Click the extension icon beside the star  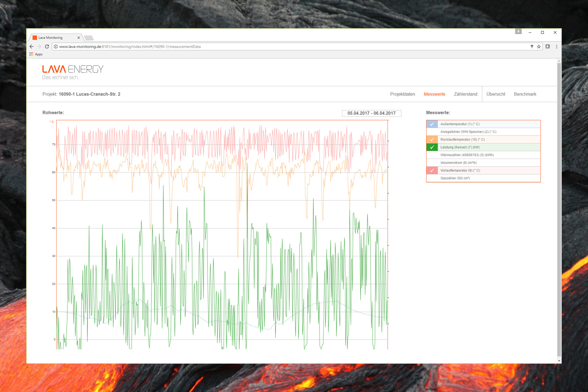tap(548, 47)
